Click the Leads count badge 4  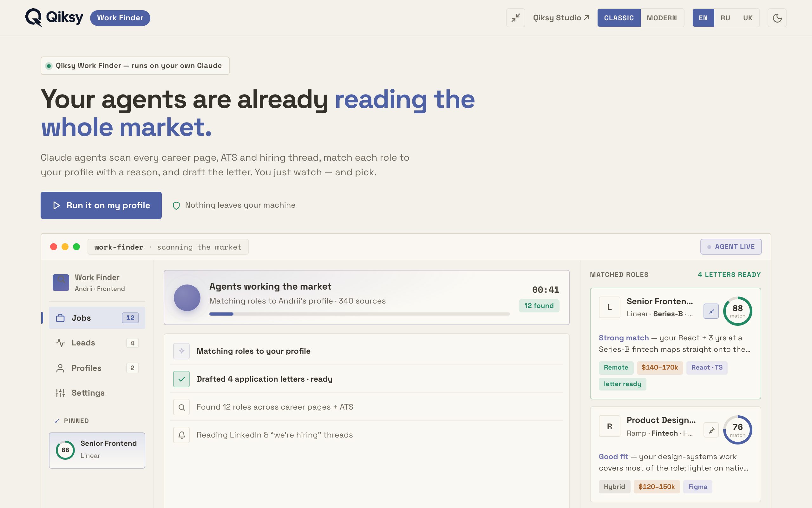(x=132, y=343)
